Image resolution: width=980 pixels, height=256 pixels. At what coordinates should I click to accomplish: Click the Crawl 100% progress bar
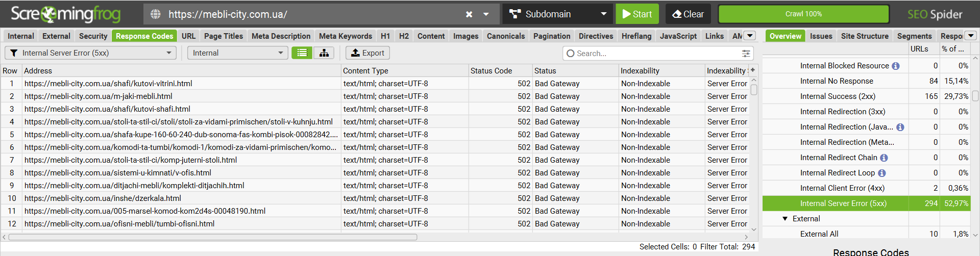click(803, 14)
